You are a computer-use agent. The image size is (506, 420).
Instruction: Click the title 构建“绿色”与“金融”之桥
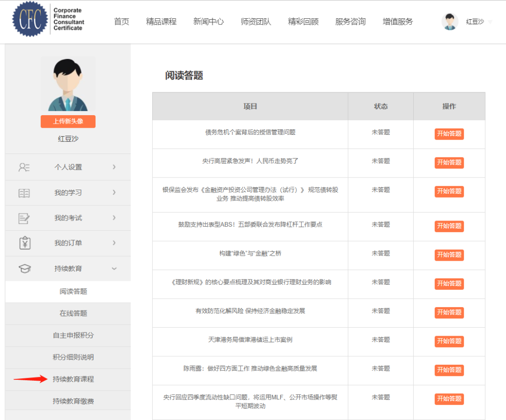click(x=250, y=253)
